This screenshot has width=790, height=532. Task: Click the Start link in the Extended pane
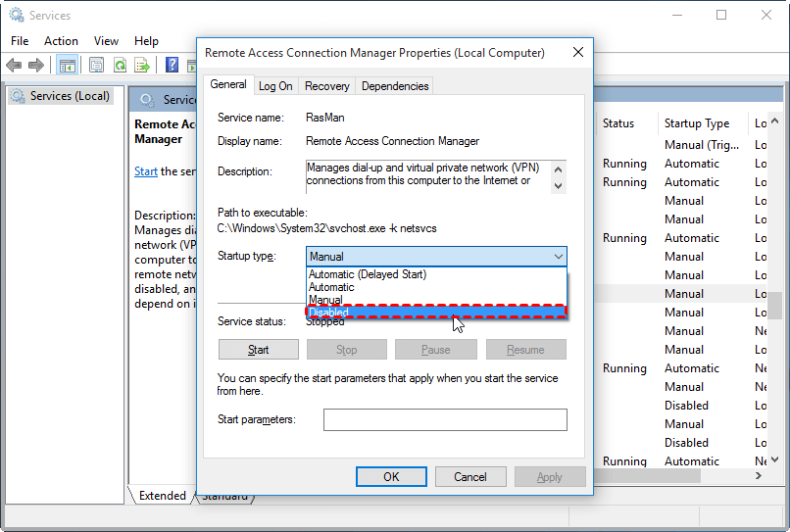point(145,171)
